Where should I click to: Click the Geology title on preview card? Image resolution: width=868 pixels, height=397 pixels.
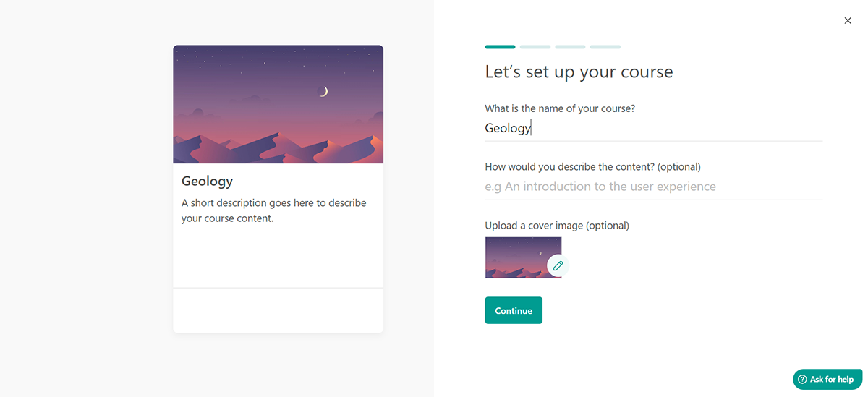207,182
